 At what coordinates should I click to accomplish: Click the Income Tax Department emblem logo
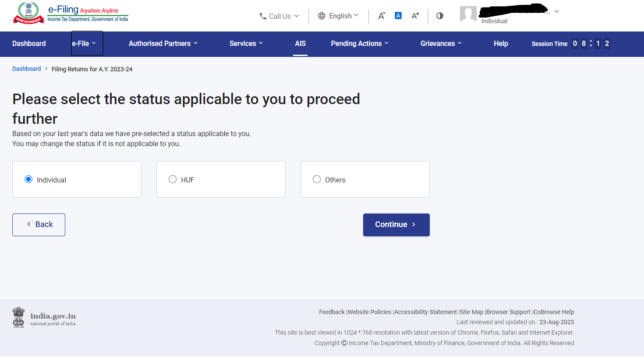[x=29, y=13]
